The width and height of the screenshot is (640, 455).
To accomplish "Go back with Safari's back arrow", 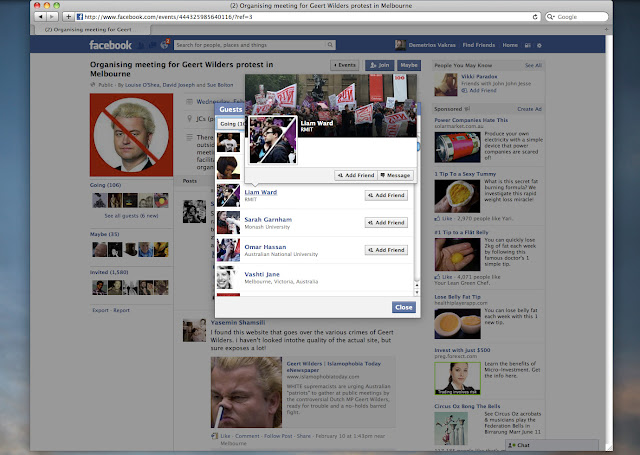I will [40, 17].
